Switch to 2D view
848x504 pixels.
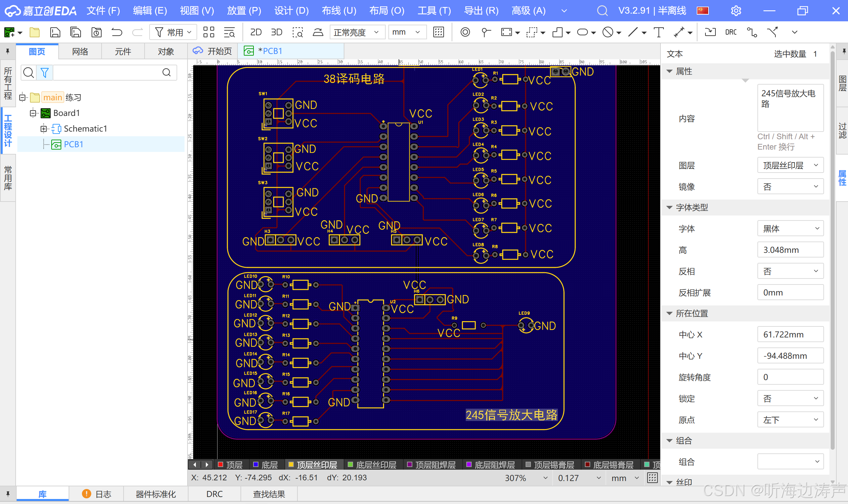tap(255, 32)
